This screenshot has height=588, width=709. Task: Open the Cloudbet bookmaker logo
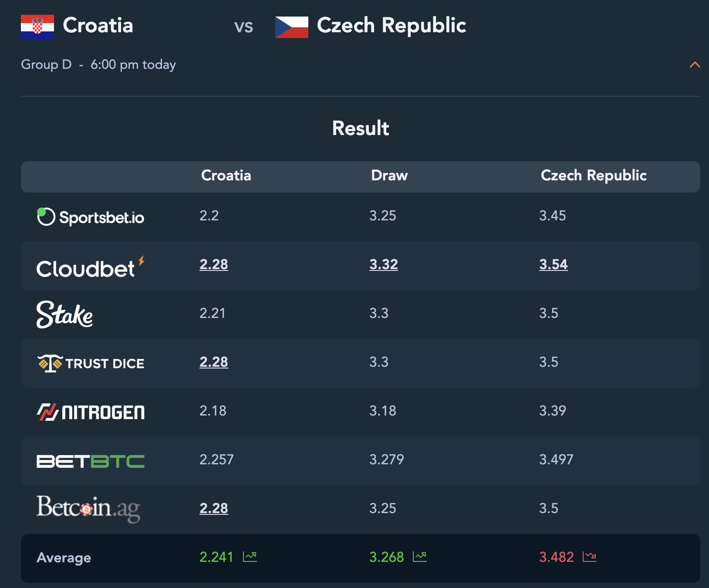[x=91, y=267]
